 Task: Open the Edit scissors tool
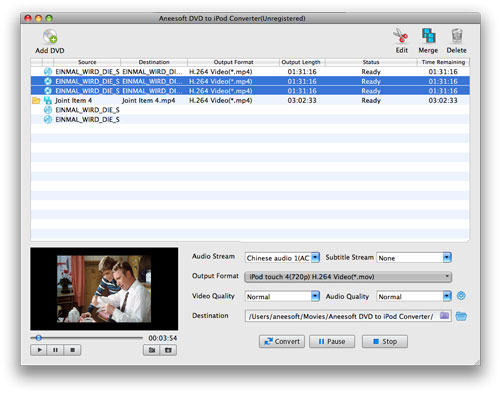(401, 36)
